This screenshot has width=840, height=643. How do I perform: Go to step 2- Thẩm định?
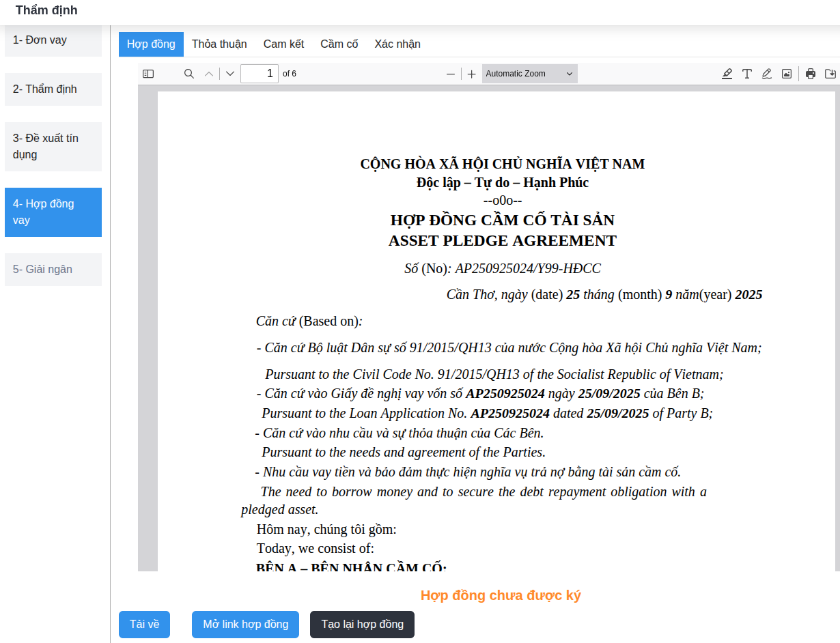53,89
